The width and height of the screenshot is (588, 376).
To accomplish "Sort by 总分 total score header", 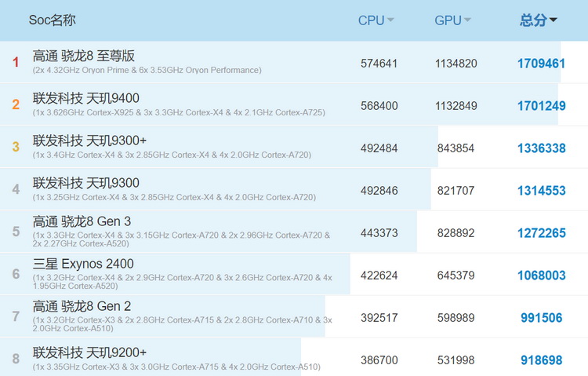I will tap(538, 20).
